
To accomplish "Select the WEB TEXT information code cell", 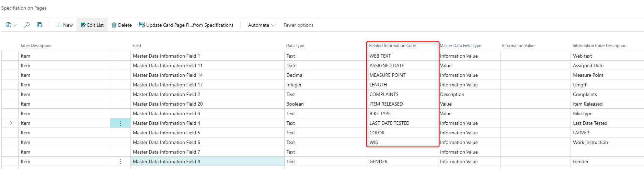I will click(x=380, y=56).
